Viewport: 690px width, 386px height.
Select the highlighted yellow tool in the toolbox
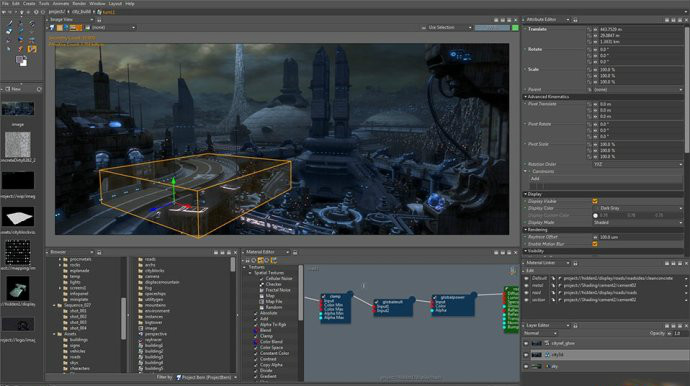[32, 49]
